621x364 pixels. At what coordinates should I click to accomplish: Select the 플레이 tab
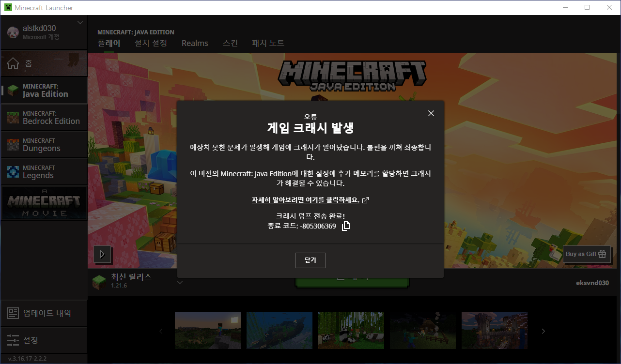109,43
